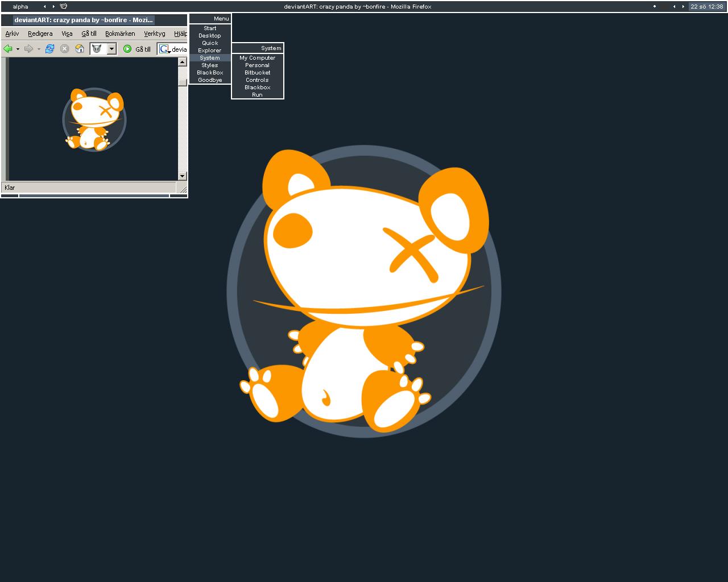This screenshot has height=582, width=728.
Task: Choose Run from System submenu
Action: click(258, 95)
